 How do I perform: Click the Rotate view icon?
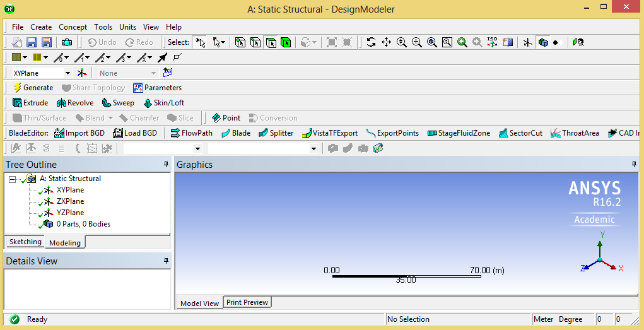[371, 42]
